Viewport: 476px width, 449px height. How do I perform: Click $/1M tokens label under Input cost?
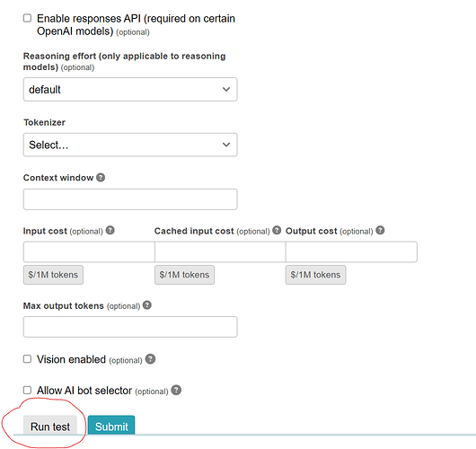pyautogui.click(x=53, y=275)
